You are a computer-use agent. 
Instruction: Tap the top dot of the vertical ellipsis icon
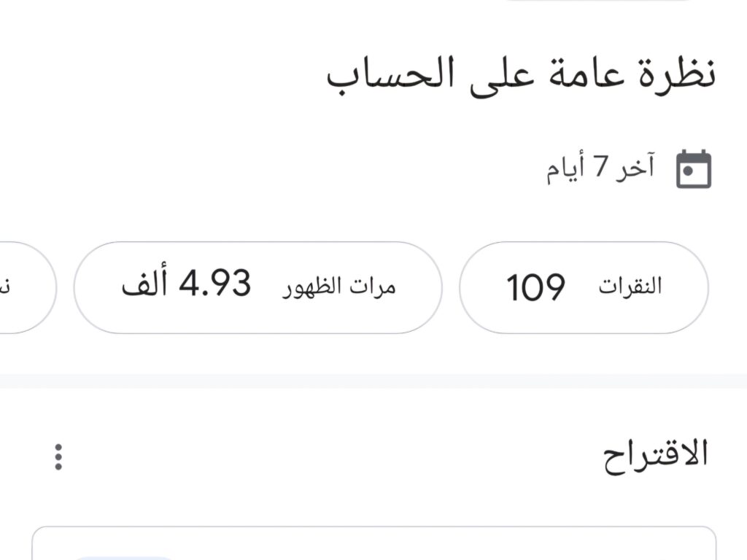pos(57,448)
